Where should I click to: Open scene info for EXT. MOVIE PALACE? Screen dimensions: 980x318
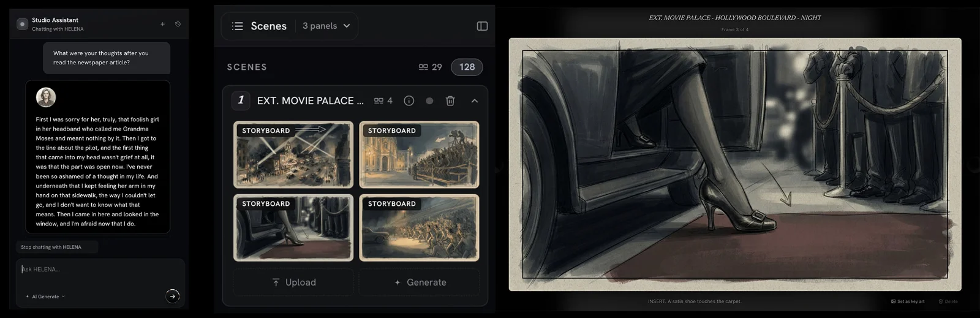(x=409, y=100)
